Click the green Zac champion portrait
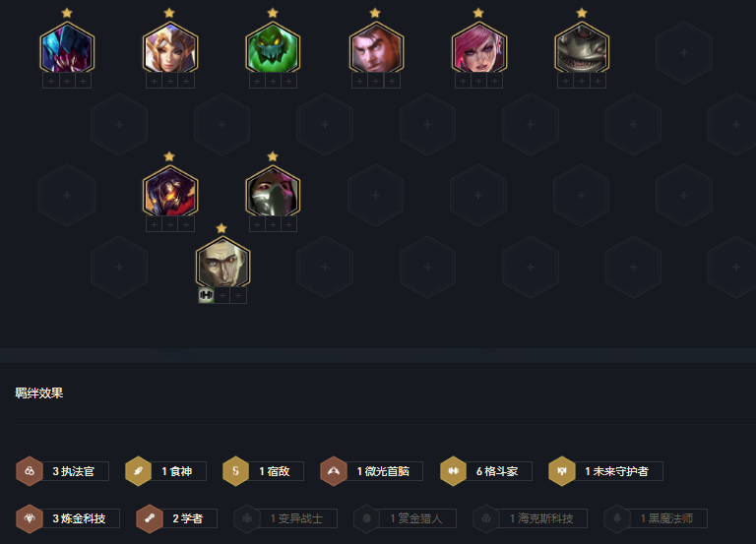Screen dimensions: 756x544 pos(273,49)
